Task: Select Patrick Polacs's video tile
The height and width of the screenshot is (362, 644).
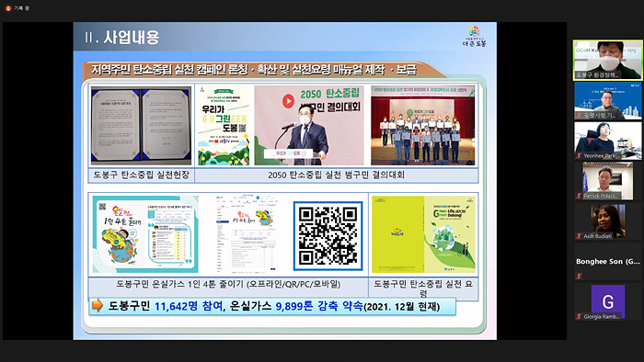Action: 608,181
